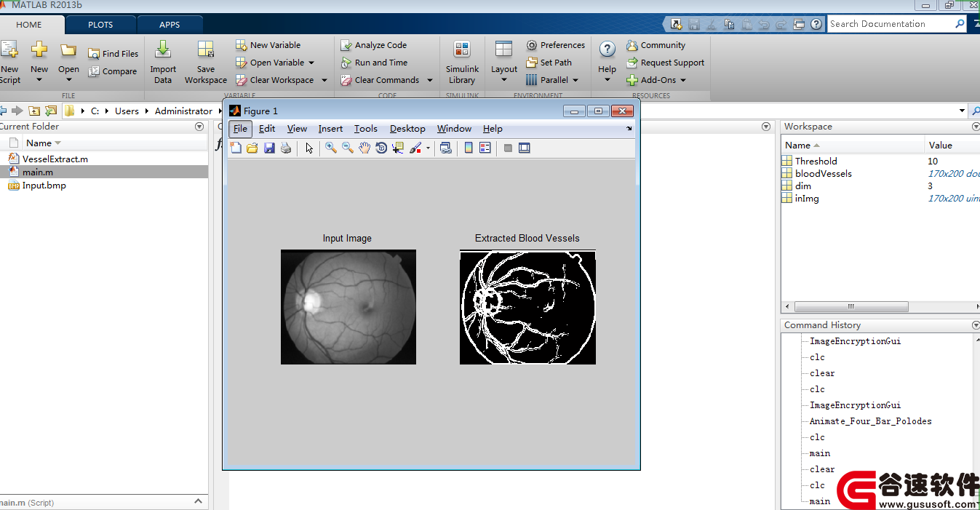Click Request Support in the ribbon

coord(665,63)
